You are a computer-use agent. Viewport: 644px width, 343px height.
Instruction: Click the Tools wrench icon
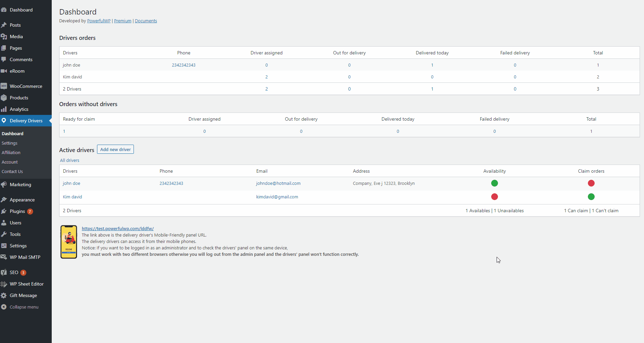pyautogui.click(x=4, y=234)
